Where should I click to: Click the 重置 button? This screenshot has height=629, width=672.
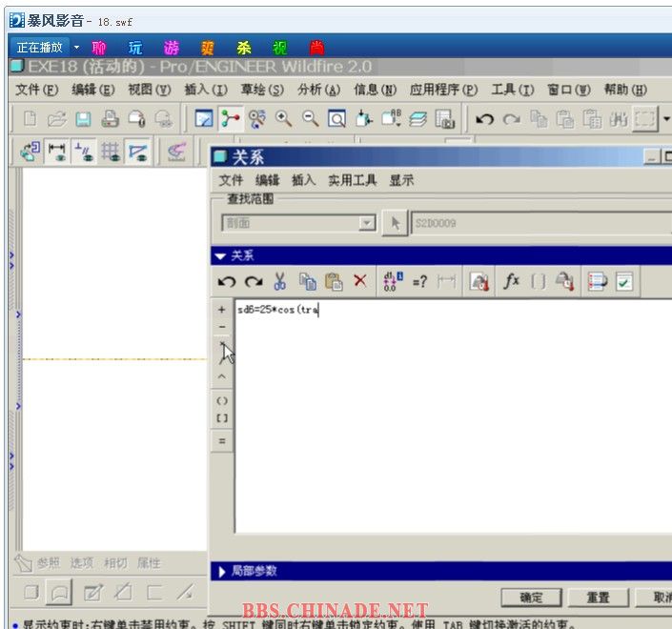[599, 598]
